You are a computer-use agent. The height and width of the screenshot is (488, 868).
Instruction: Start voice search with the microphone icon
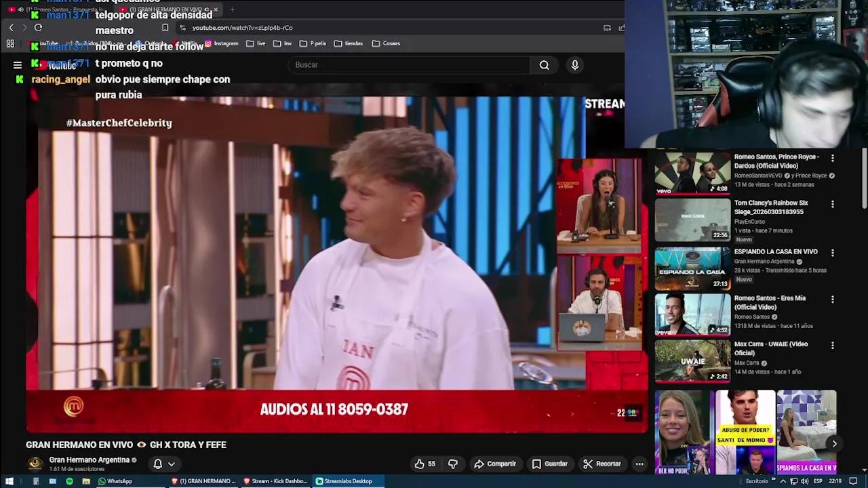(575, 65)
